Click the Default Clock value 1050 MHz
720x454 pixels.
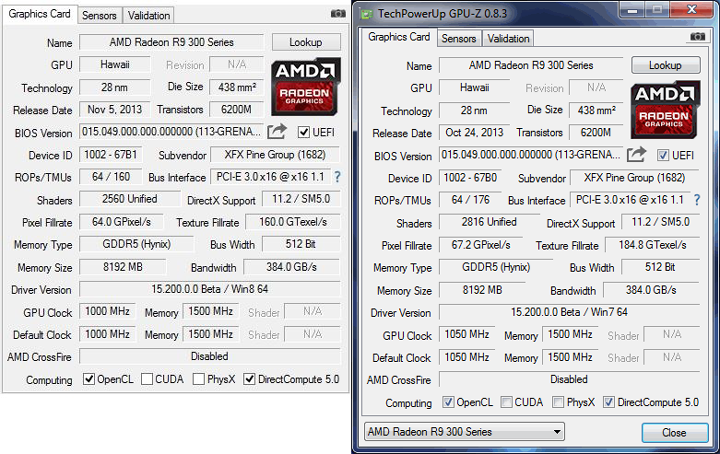pyautogui.click(x=467, y=357)
